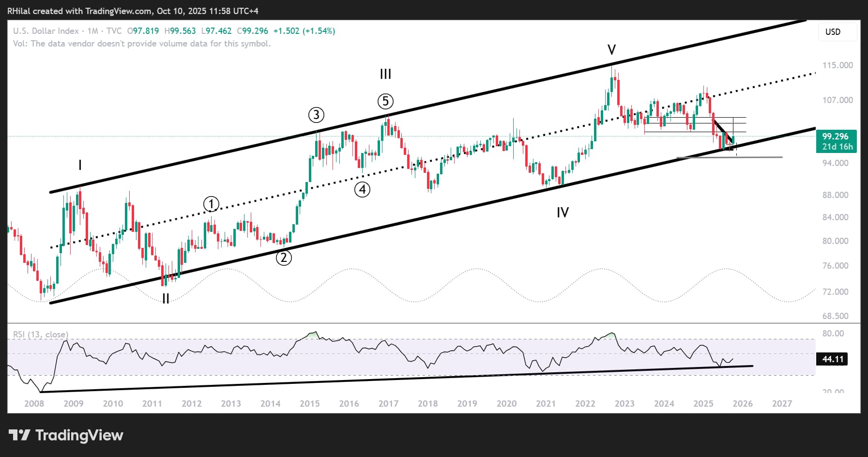The image size is (868, 457).
Task: Click the 2008 label on time axis
Action: (x=34, y=404)
